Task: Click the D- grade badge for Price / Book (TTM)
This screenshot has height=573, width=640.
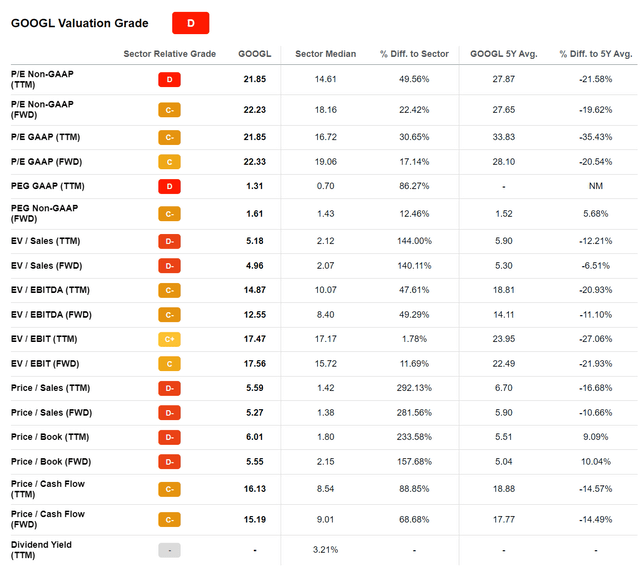Action: pyautogui.click(x=169, y=437)
